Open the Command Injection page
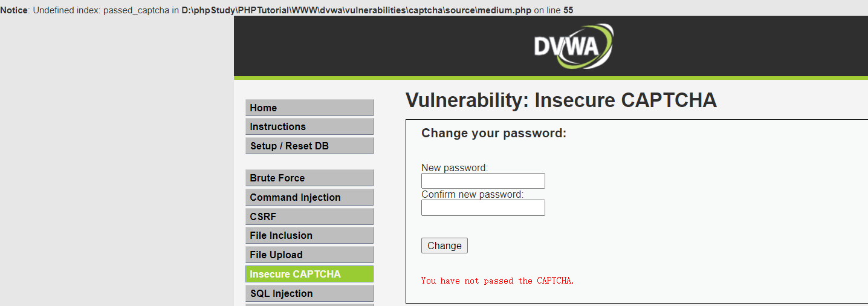 pyautogui.click(x=309, y=197)
